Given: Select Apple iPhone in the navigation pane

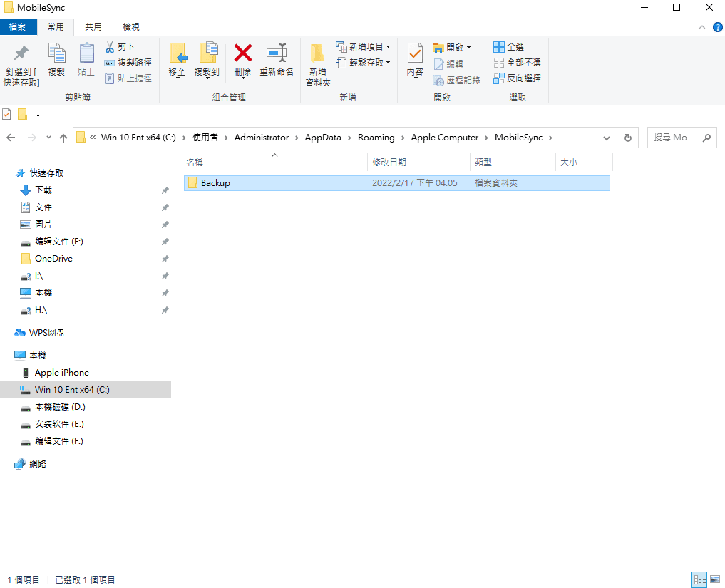Looking at the screenshot, I should point(61,373).
